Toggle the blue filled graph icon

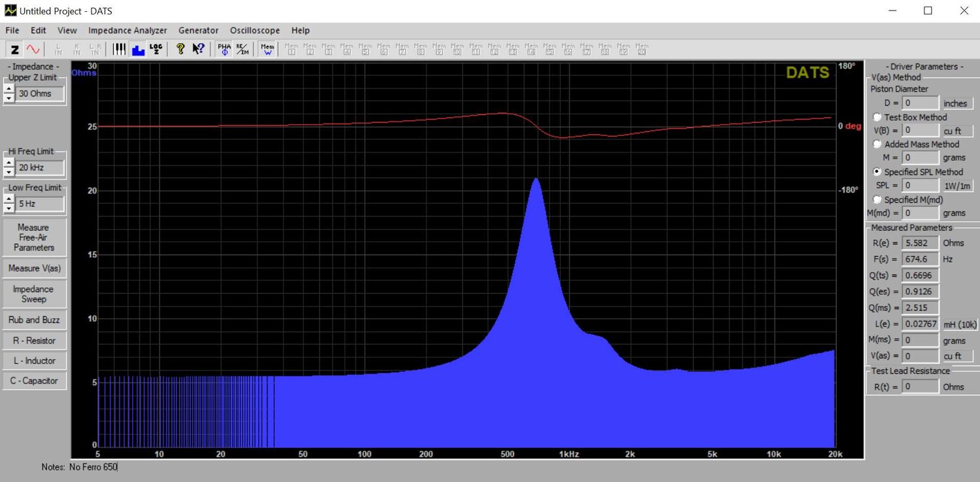pyautogui.click(x=138, y=50)
